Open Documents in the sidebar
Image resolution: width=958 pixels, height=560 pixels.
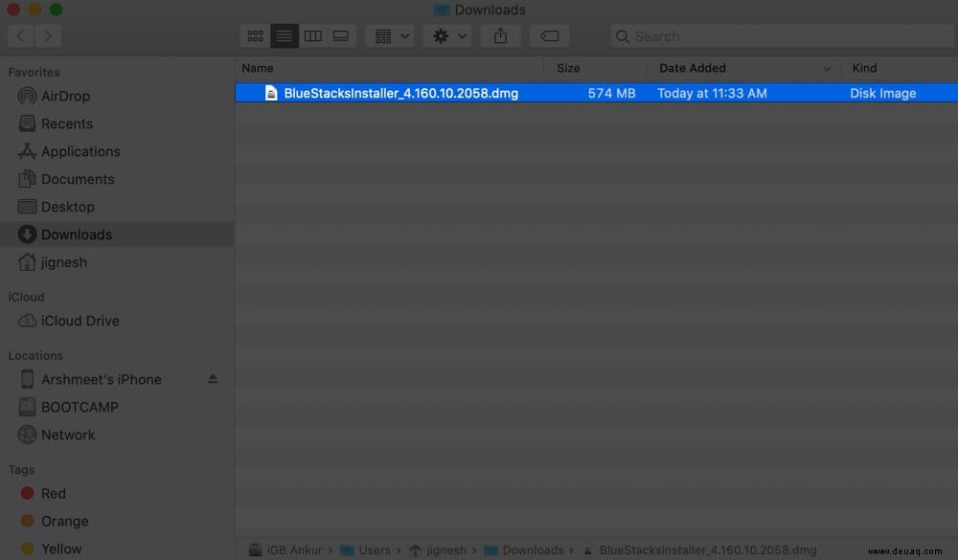click(x=78, y=179)
